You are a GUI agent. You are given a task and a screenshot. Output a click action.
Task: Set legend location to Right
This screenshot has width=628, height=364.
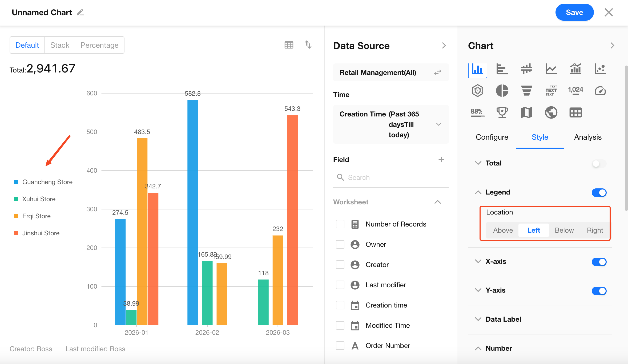click(x=595, y=230)
